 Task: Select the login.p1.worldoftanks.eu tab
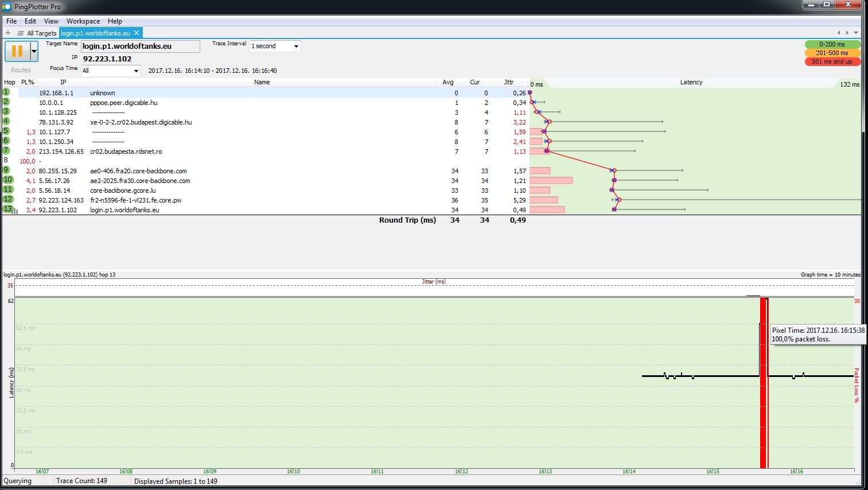pos(95,33)
